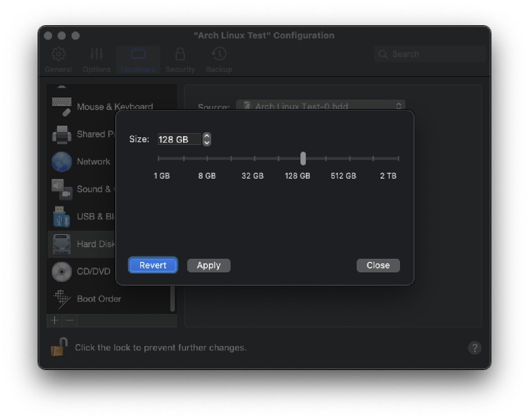This screenshot has height=420, width=529.
Task: Switch to the General tab
Action: pyautogui.click(x=58, y=60)
